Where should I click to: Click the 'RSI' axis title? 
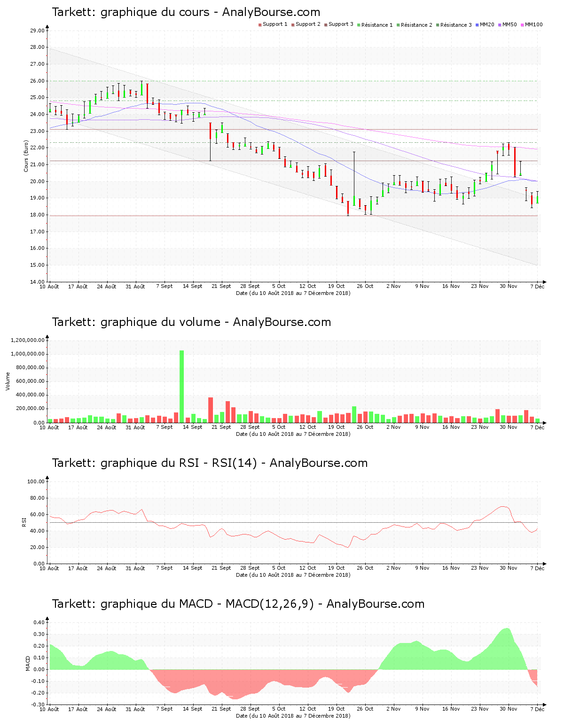[23, 522]
